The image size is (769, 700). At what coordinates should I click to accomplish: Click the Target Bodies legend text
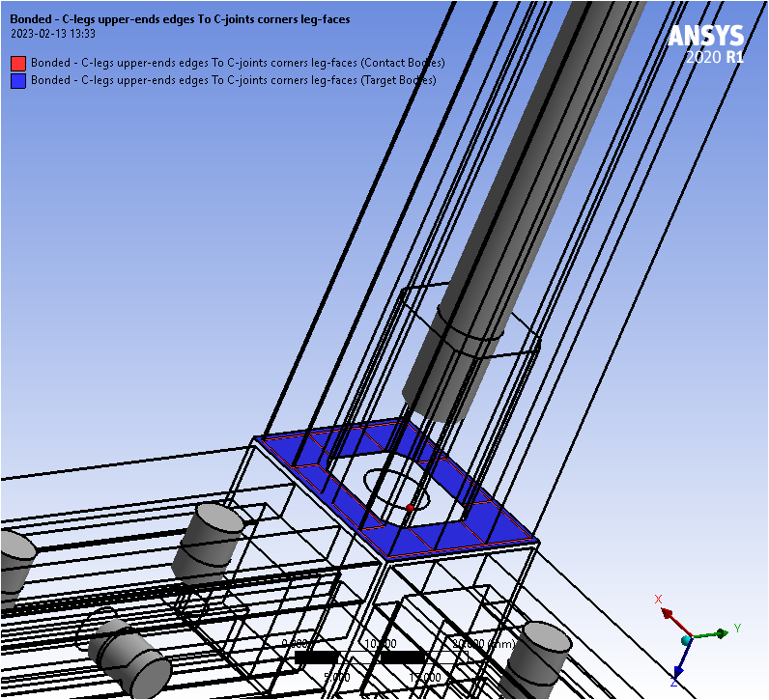pyautogui.click(x=234, y=80)
